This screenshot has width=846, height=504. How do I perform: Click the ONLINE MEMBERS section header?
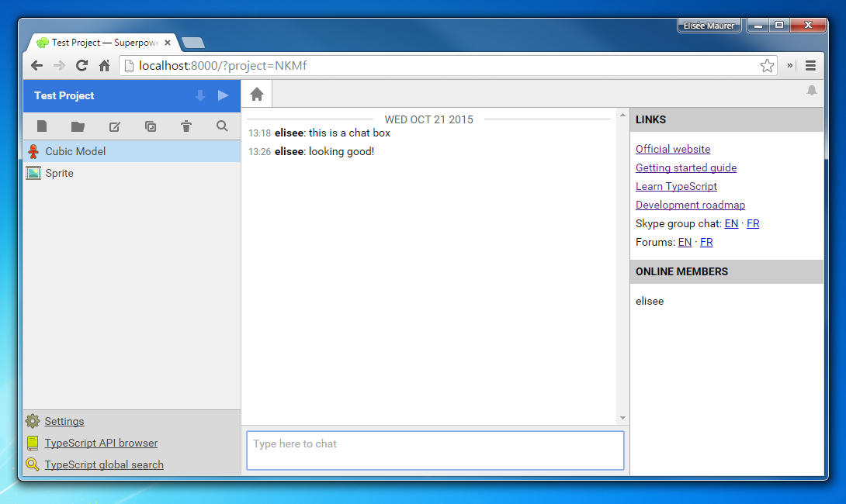pos(726,271)
